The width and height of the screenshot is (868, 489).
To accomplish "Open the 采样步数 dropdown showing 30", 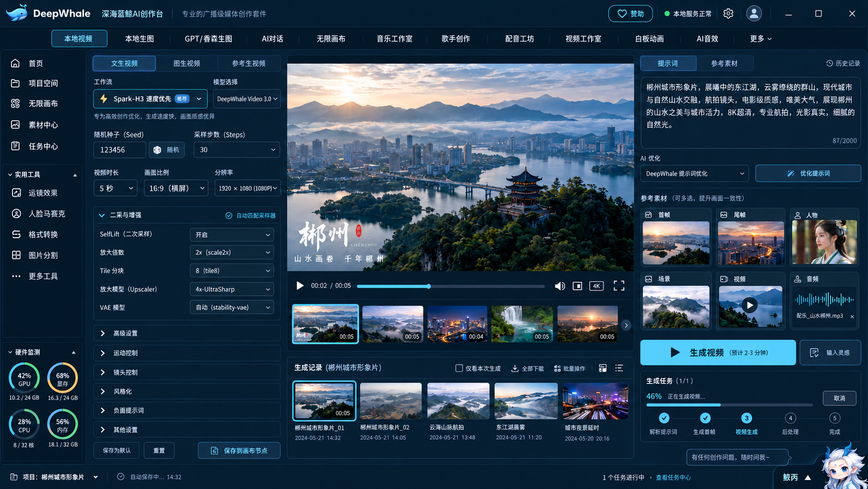I will [x=237, y=150].
